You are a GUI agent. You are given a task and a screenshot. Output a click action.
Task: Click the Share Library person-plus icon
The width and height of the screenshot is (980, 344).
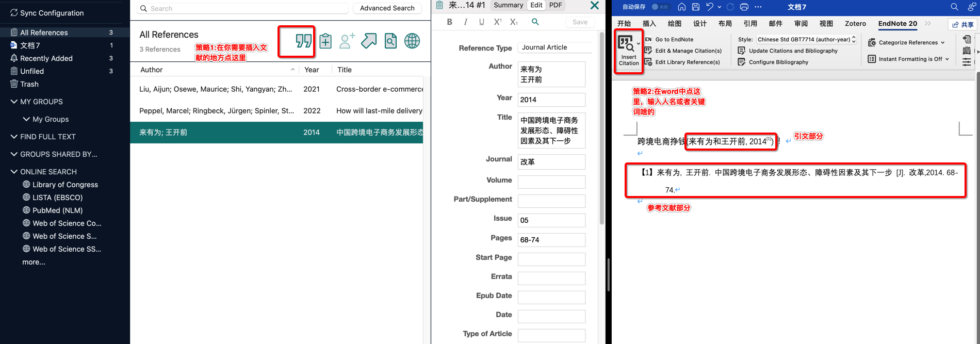[347, 41]
